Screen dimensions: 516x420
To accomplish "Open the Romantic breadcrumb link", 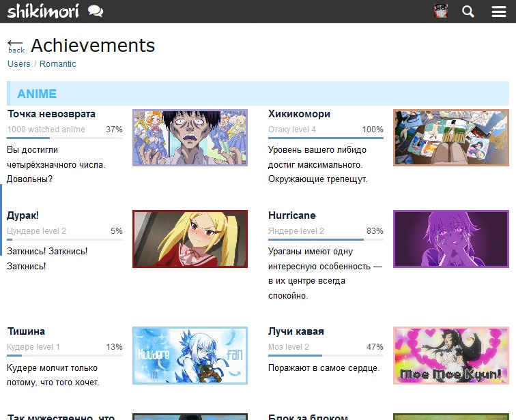I will pos(58,64).
